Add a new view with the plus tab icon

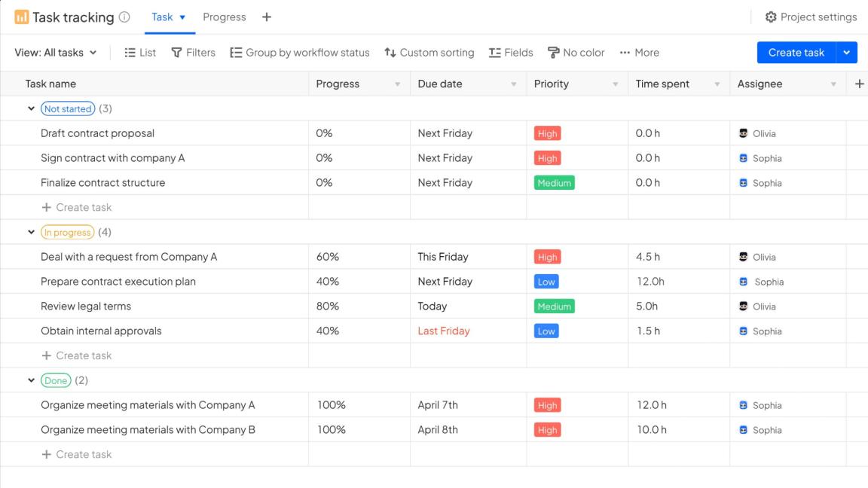266,17
